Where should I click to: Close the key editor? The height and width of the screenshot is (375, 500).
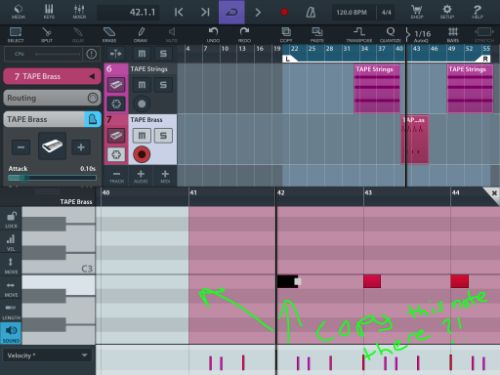pyautogui.click(x=494, y=193)
